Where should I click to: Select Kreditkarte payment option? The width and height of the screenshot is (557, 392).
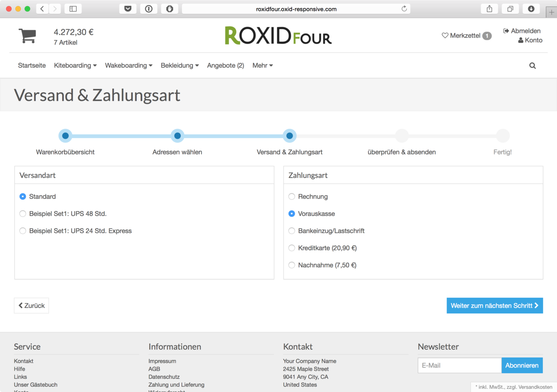(x=292, y=248)
